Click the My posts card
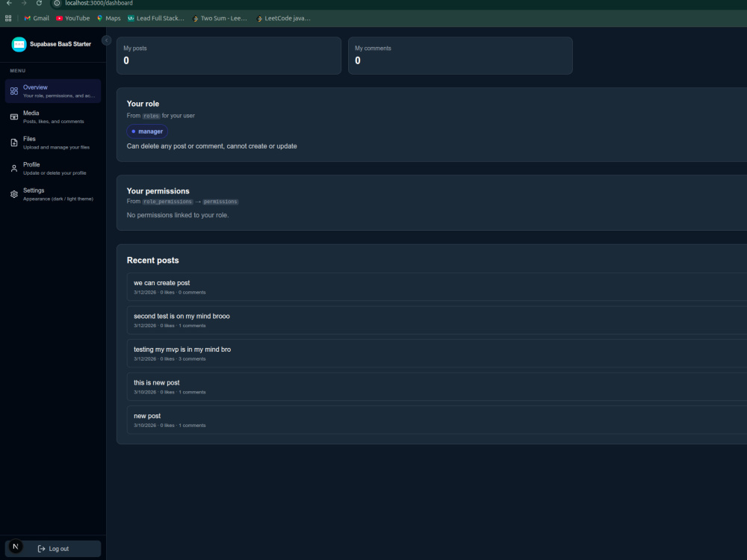The width and height of the screenshot is (747, 560). [229, 56]
